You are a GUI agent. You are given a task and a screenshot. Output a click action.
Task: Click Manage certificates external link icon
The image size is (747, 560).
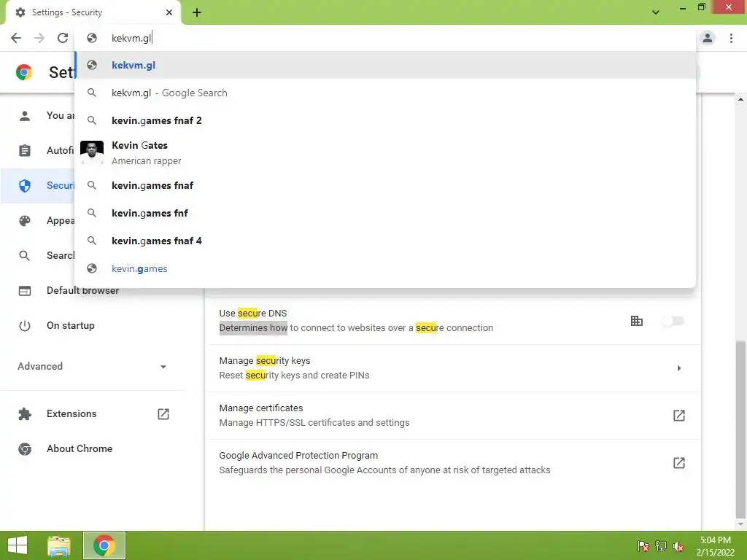(x=679, y=415)
